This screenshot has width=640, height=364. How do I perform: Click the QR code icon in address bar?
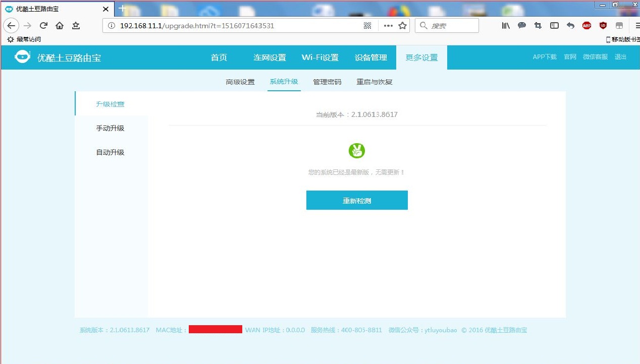click(x=367, y=26)
